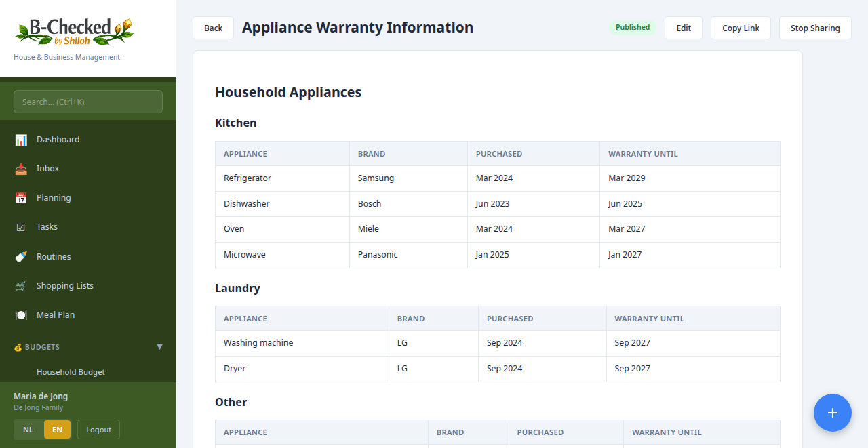Select the Inbox icon

[x=20, y=168]
